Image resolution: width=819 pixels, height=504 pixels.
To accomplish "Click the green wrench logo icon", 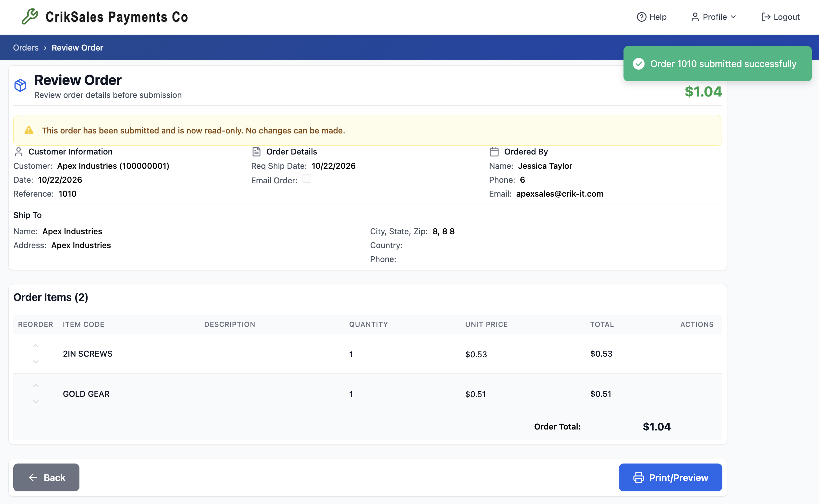I will click(30, 17).
